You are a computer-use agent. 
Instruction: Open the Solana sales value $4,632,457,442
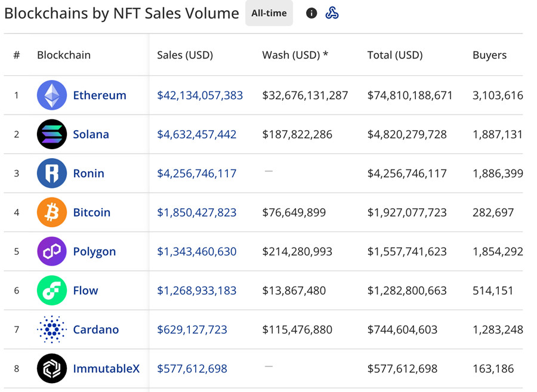[197, 134]
